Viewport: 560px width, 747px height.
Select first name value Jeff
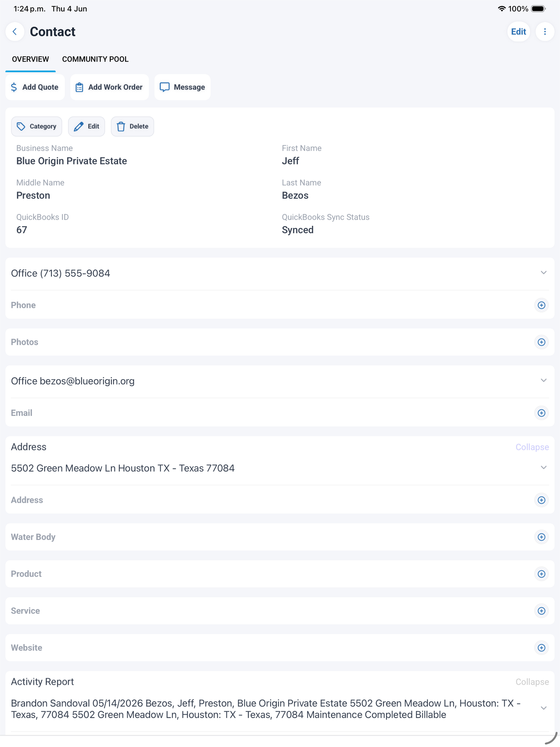click(290, 161)
